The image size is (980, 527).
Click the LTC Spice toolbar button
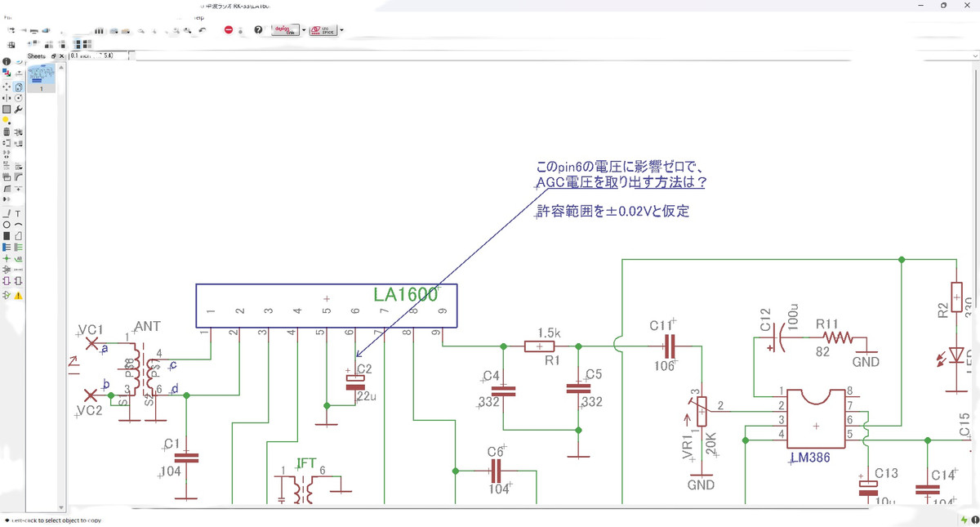click(323, 30)
